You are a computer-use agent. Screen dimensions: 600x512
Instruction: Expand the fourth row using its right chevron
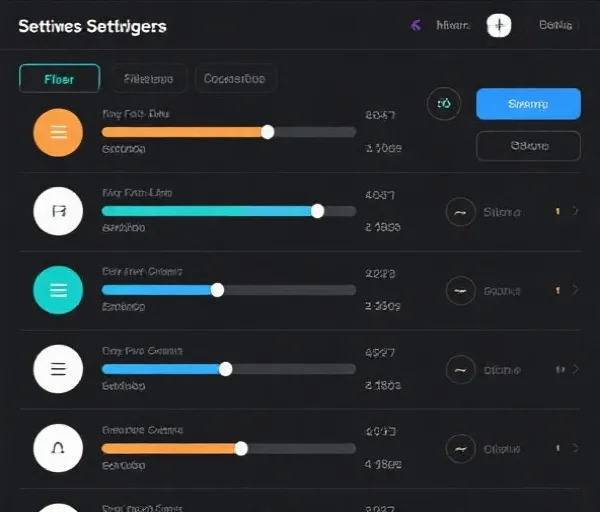[x=575, y=369]
